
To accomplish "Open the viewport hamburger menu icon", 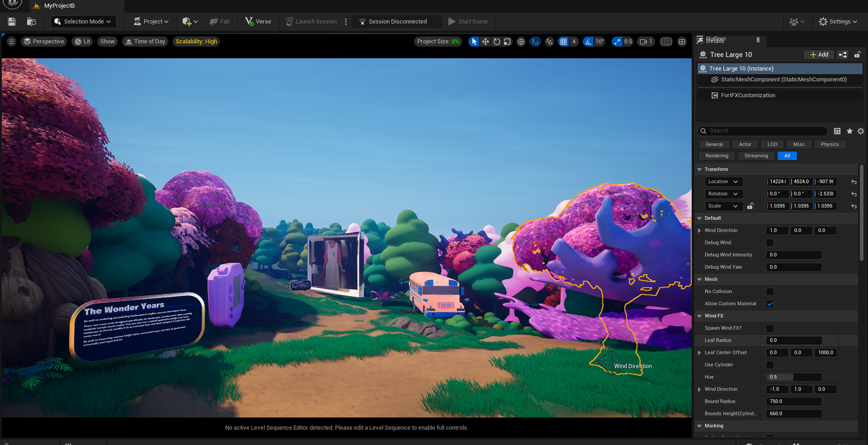I will point(11,42).
